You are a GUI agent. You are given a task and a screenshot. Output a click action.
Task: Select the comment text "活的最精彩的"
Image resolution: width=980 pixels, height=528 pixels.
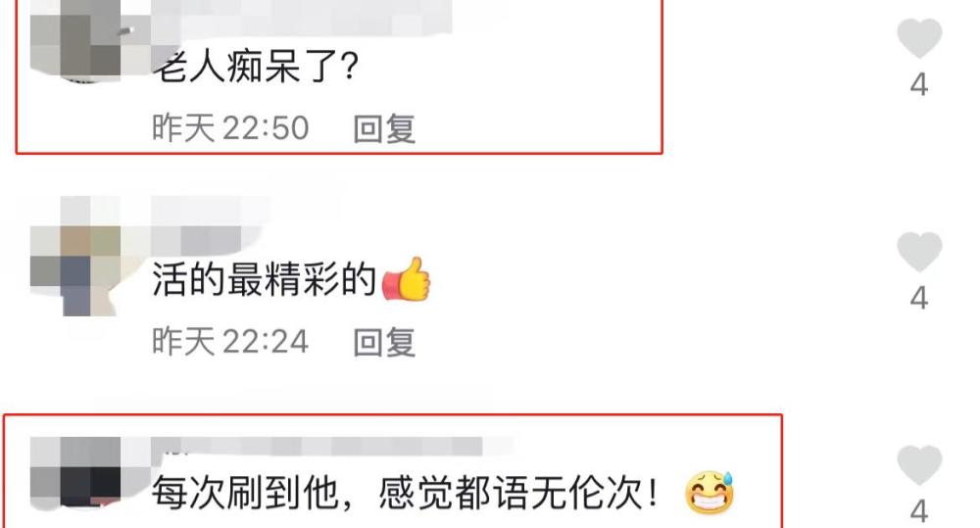click(265, 279)
